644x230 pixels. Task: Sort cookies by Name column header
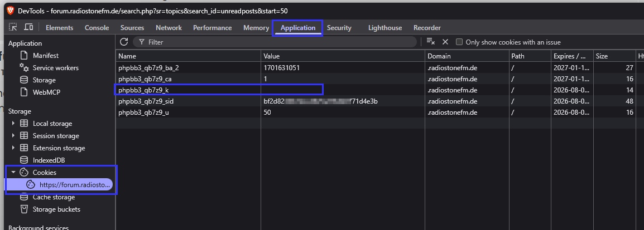[188, 56]
